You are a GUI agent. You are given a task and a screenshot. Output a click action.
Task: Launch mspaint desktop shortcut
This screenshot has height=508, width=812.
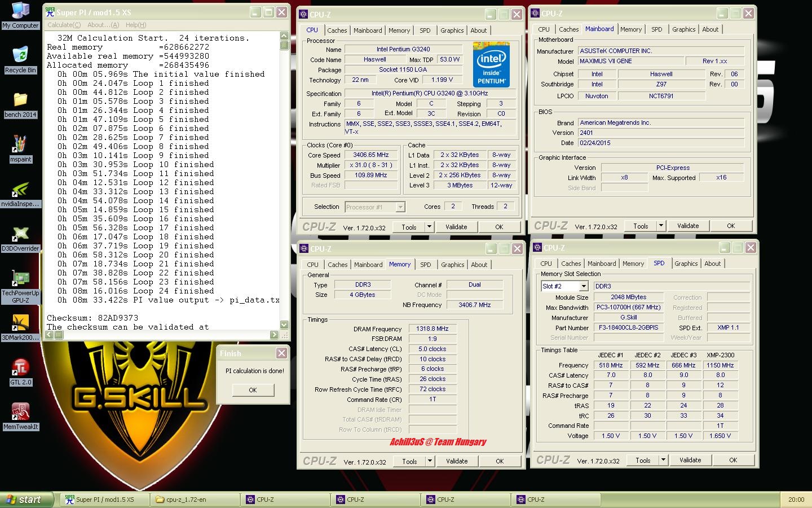pyautogui.click(x=20, y=149)
